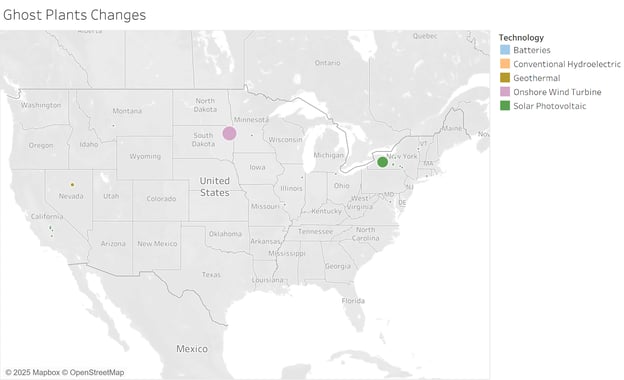Click the Mexico map label

click(x=192, y=349)
